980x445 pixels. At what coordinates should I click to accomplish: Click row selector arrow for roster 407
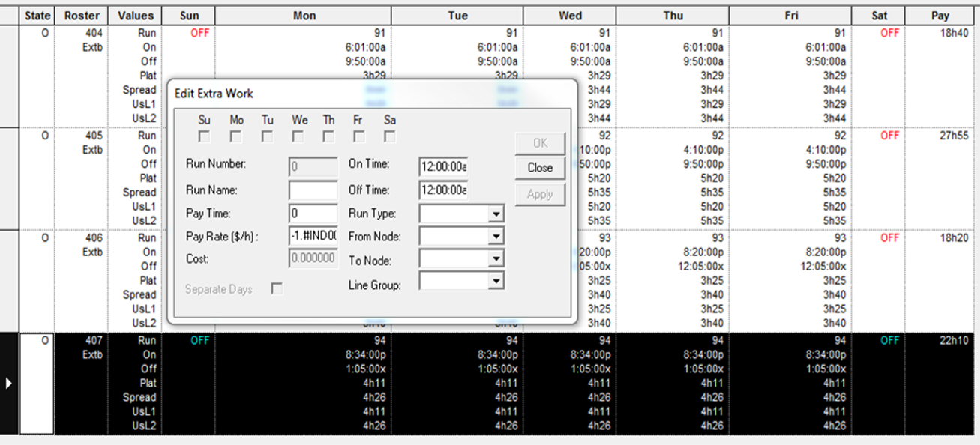[x=9, y=383]
